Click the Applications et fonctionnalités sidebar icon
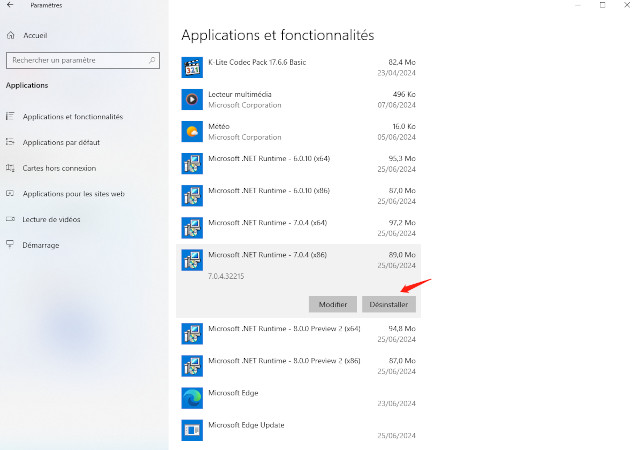This screenshot has height=450, width=632. point(10,116)
